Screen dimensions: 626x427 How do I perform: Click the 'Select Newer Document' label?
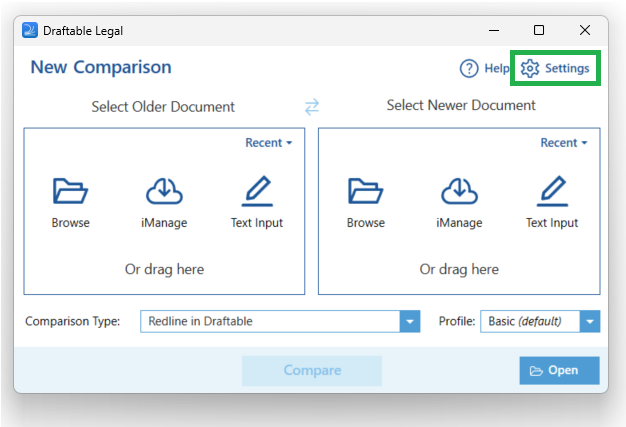point(461,105)
